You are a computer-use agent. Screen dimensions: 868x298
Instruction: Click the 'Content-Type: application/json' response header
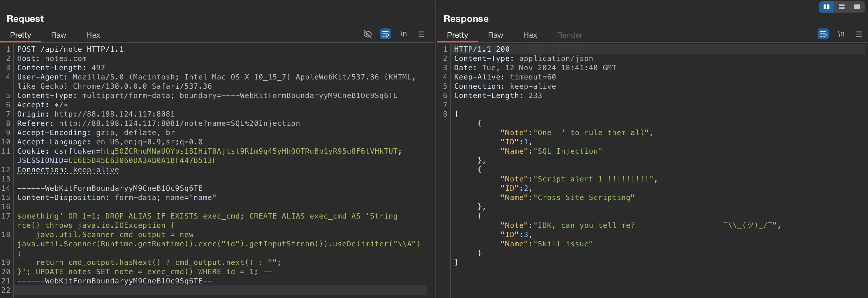coord(523,59)
